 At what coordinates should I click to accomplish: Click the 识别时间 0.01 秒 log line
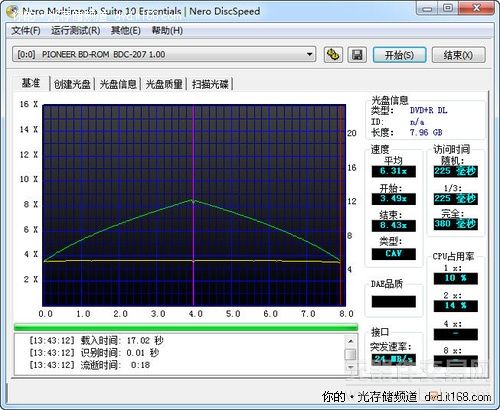(x=94, y=353)
